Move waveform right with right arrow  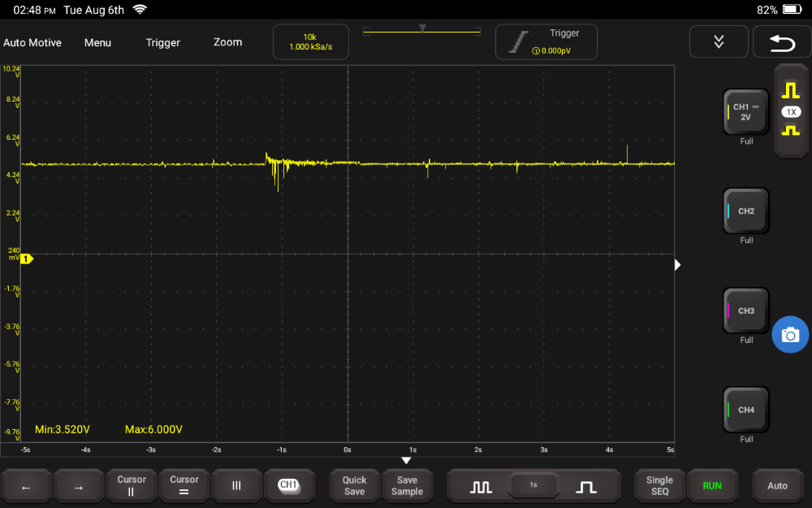pyautogui.click(x=79, y=486)
